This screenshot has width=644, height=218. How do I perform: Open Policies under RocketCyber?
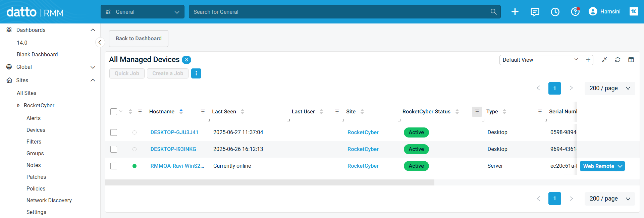pos(36,189)
